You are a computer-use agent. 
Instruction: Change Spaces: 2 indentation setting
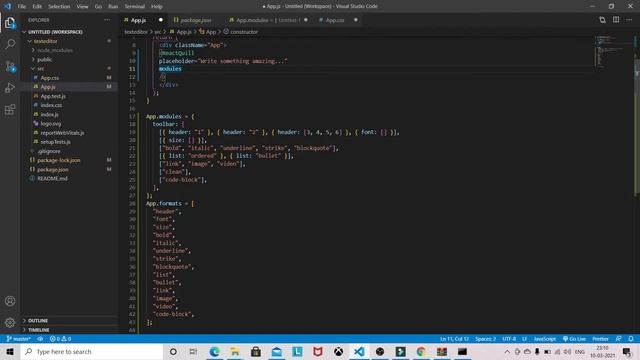485,339
